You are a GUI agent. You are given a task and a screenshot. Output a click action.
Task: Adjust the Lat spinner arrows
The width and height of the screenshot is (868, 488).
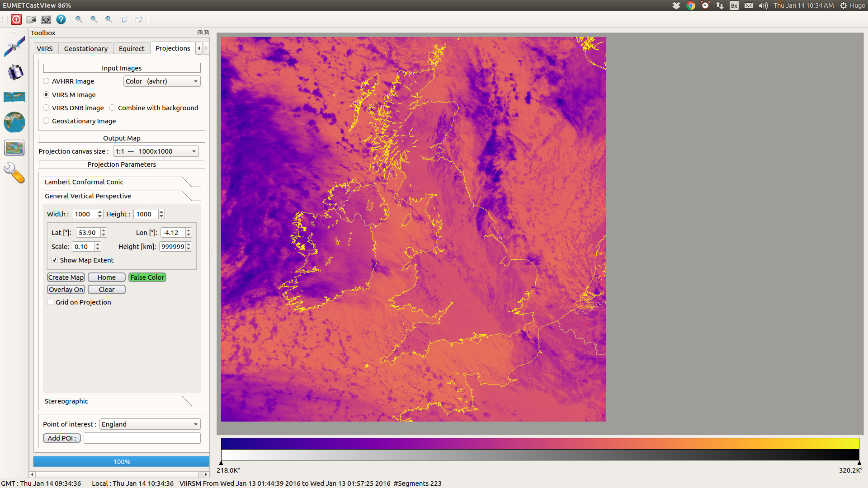click(104, 233)
